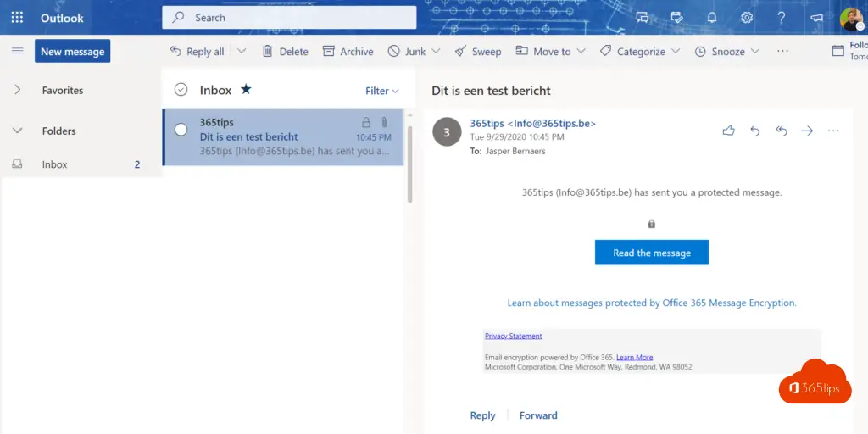Click the sender avatar circle labeled 3
868x434 pixels.
(x=447, y=132)
